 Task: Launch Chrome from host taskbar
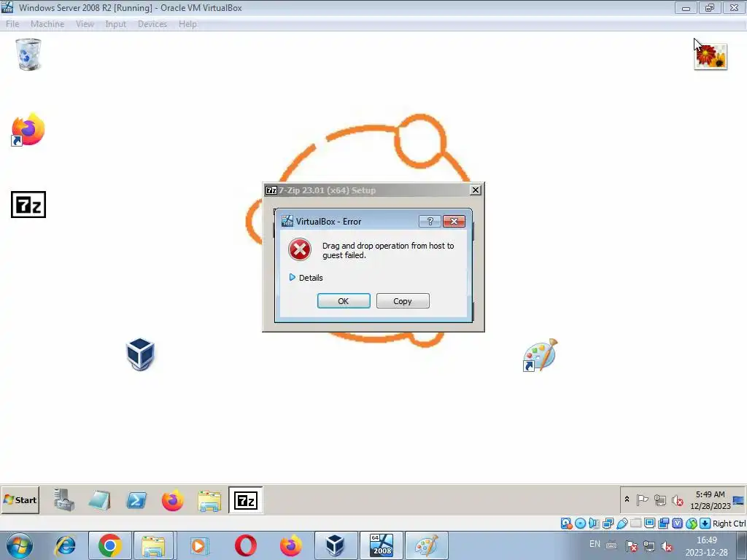pyautogui.click(x=110, y=545)
